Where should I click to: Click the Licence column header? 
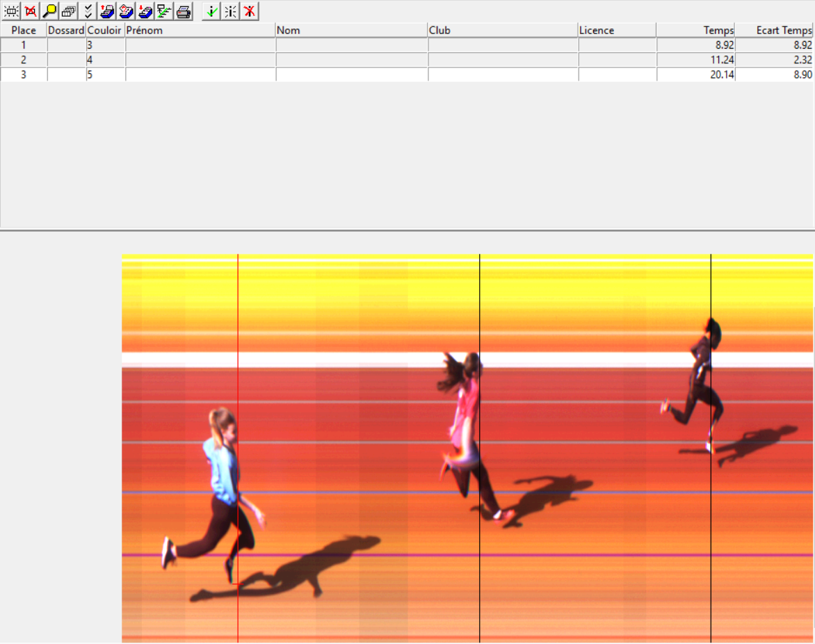pos(618,30)
